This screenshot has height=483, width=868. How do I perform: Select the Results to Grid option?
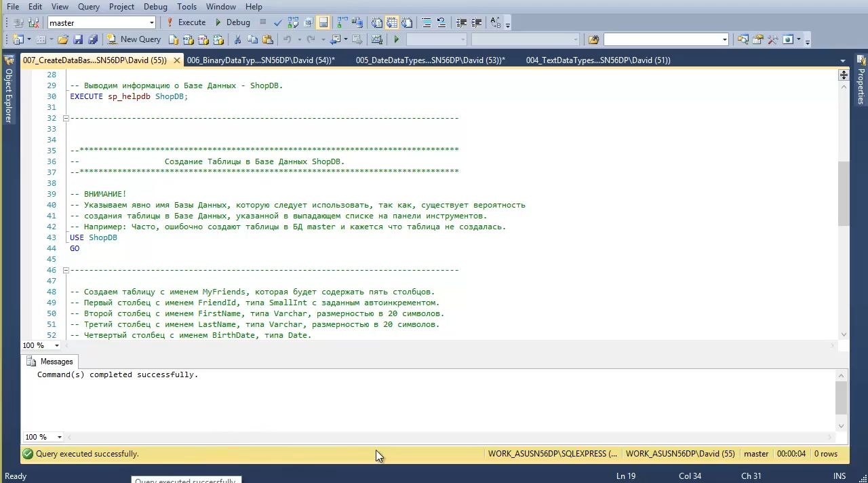pyautogui.click(x=392, y=22)
